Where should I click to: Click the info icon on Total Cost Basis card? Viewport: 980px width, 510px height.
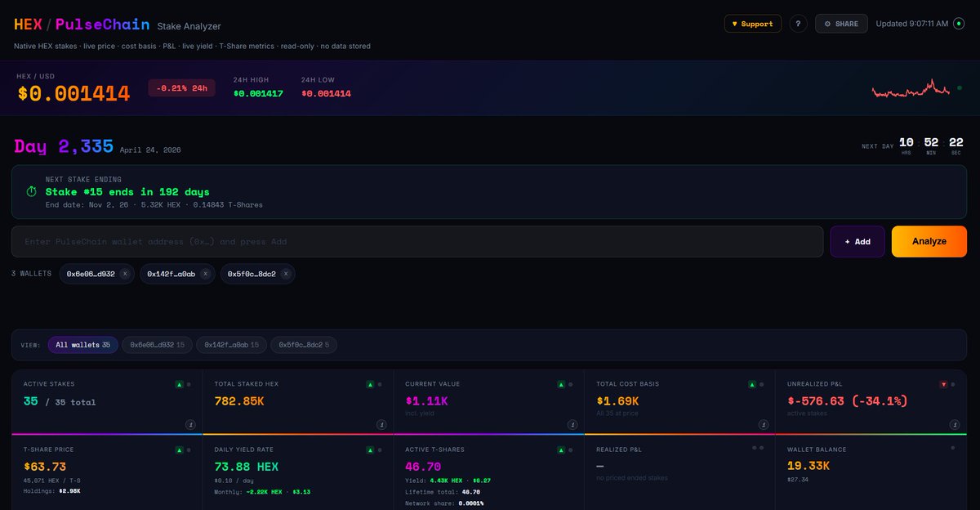tap(764, 424)
